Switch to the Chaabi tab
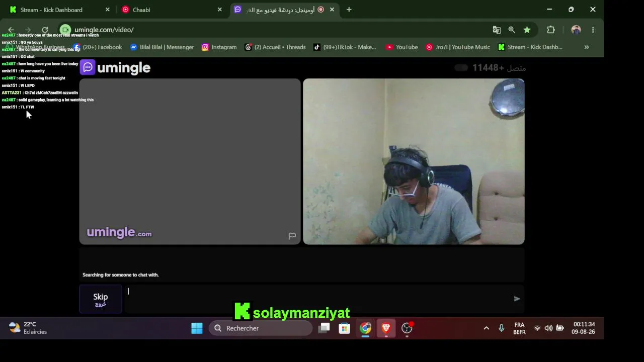 pyautogui.click(x=141, y=10)
